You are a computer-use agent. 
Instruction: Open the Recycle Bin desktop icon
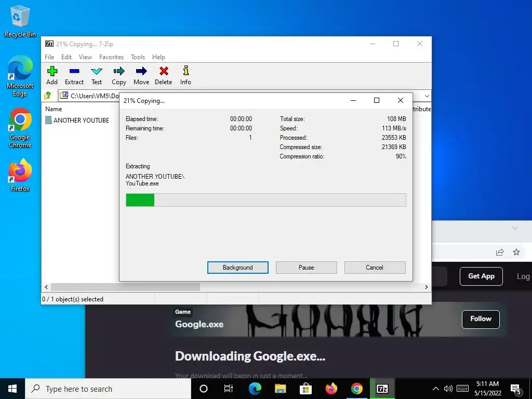[x=20, y=22]
